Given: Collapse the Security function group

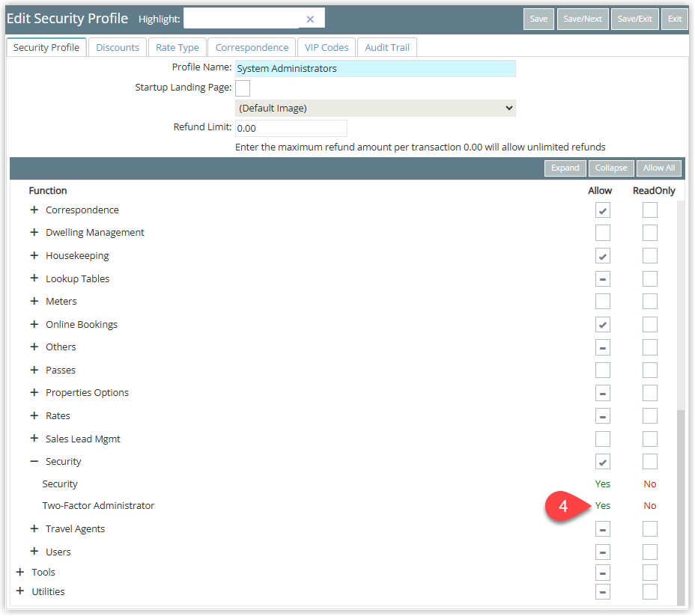Looking at the screenshot, I should point(34,462).
